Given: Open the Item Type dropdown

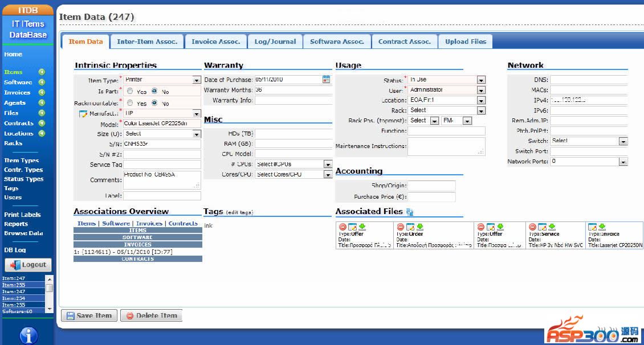Looking at the screenshot, I should (197, 80).
